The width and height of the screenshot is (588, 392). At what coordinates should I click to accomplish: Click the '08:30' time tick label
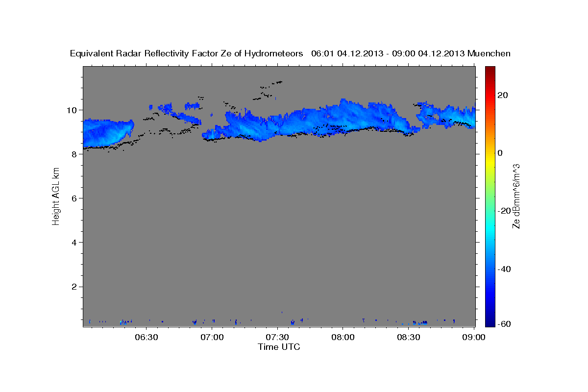[409, 338]
